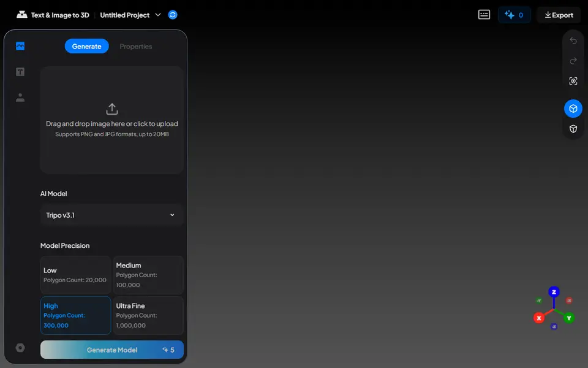Image resolution: width=588 pixels, height=368 pixels.
Task: Click the Text & Image to 3D logo
Action: 22,15
